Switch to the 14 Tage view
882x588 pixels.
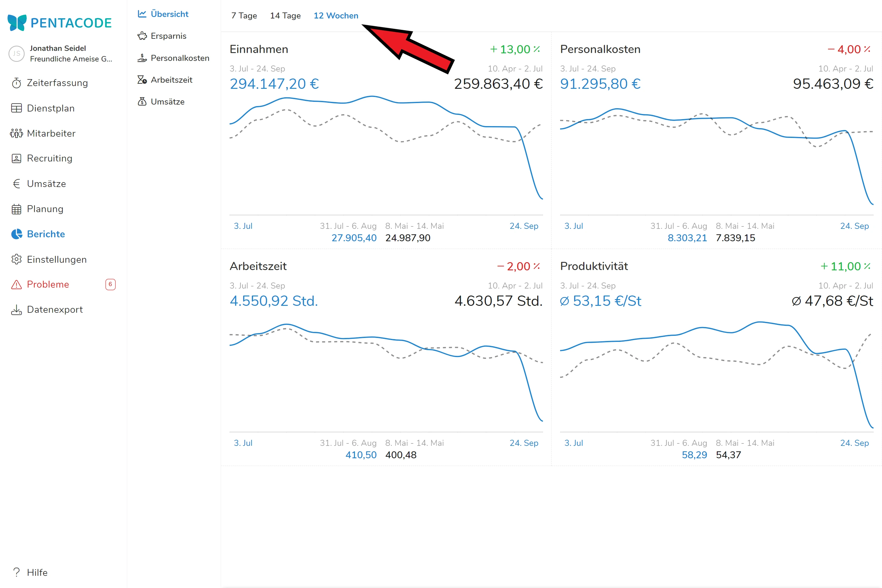point(285,16)
